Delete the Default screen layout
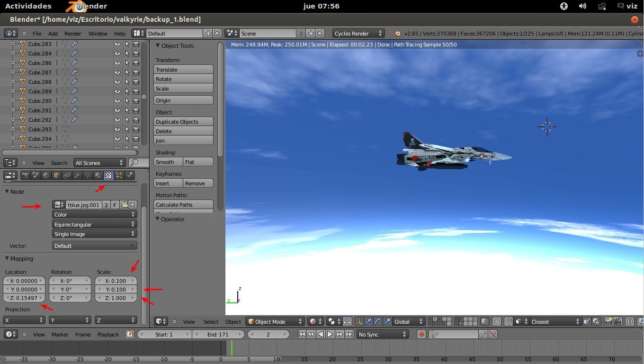 point(217,33)
